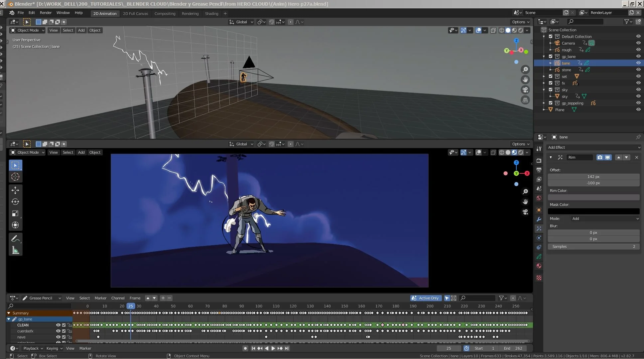Collapse the gp_bane collection in outliner
Image resolution: width=644 pixels, height=359 pixels.
[x=544, y=56]
